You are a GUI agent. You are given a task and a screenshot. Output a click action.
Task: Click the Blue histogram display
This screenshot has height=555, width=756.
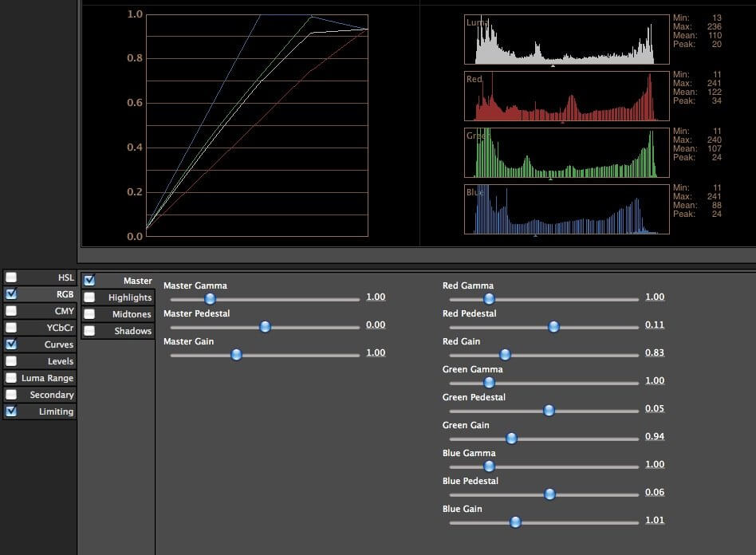click(x=567, y=210)
